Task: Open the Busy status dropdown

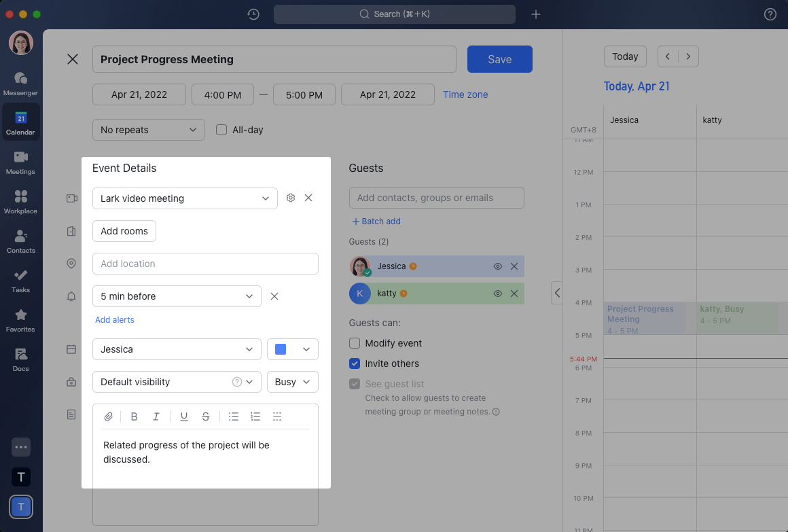Action: pos(292,382)
